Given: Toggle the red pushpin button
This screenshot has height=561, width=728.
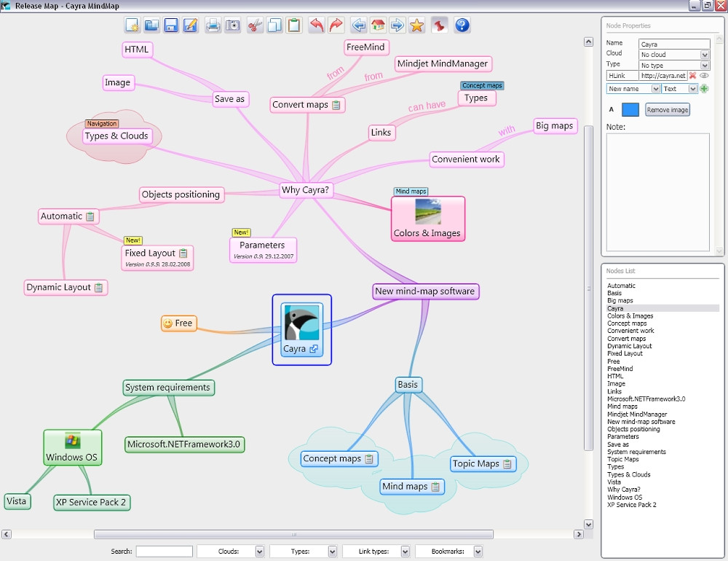Looking at the screenshot, I should coord(439,25).
